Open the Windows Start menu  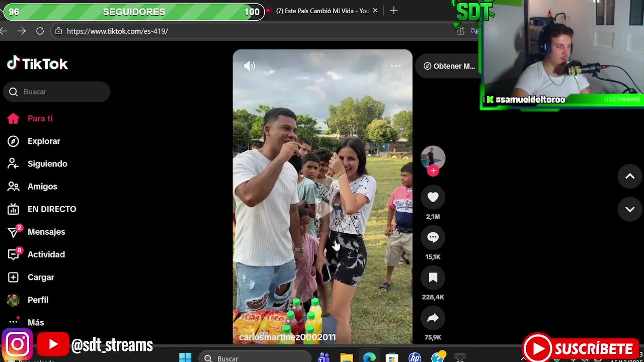click(185, 357)
